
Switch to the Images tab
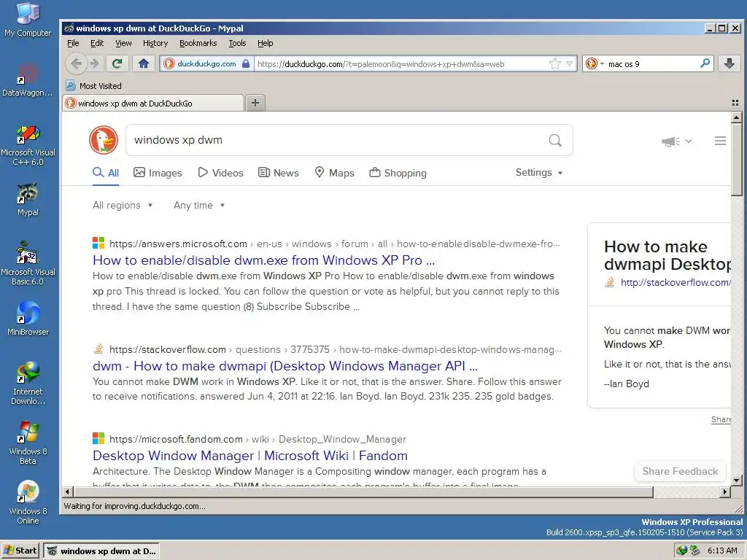click(x=158, y=173)
